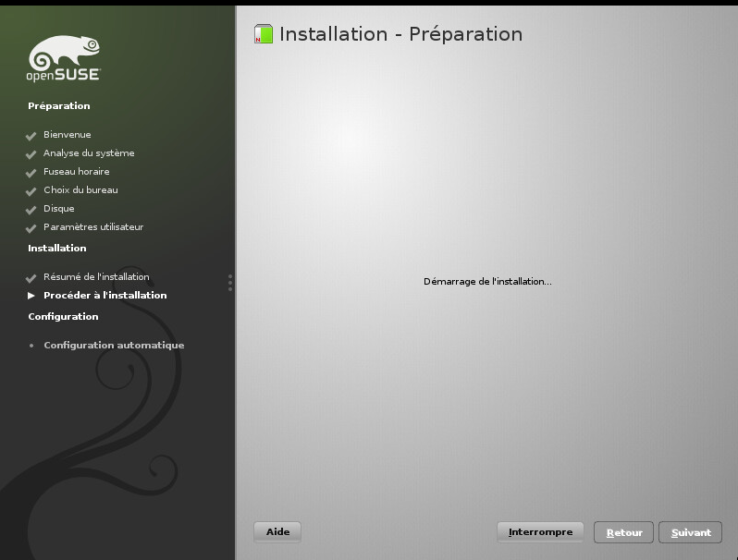Go back using the Retour button
738x560 pixels.
tap(623, 532)
